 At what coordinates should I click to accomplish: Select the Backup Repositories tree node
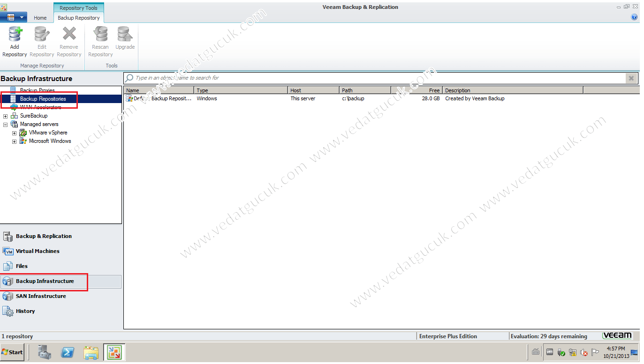pyautogui.click(x=43, y=99)
